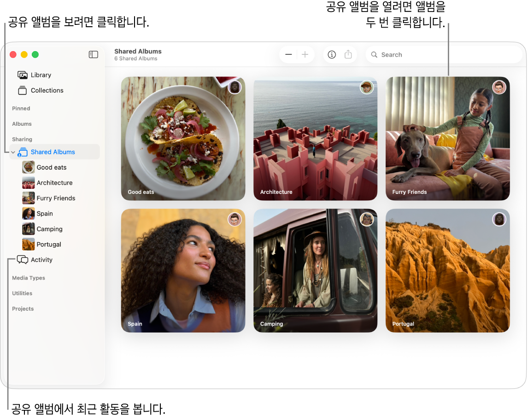Click Architecture small sidebar thumbnail
This screenshot has width=528, height=420.
[x=28, y=183]
